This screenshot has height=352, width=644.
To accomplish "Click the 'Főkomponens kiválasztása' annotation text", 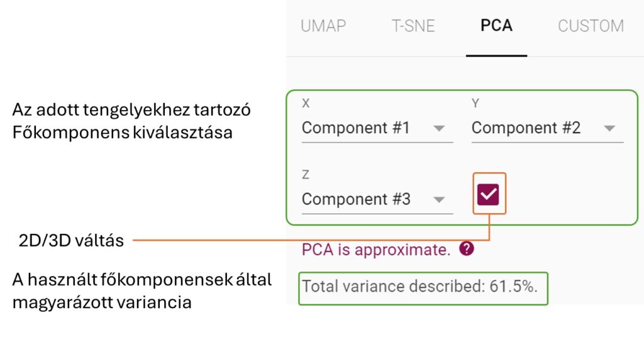I will pyautogui.click(x=123, y=133).
